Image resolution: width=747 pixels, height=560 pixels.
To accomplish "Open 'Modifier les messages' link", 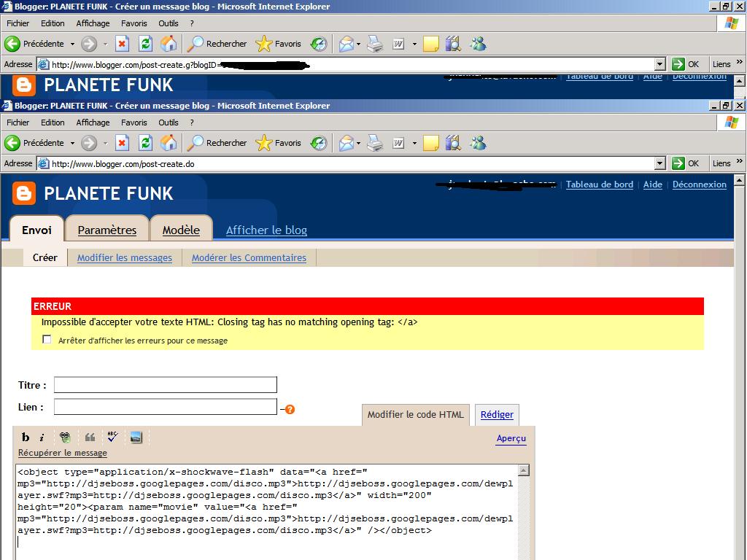I will [x=124, y=257].
